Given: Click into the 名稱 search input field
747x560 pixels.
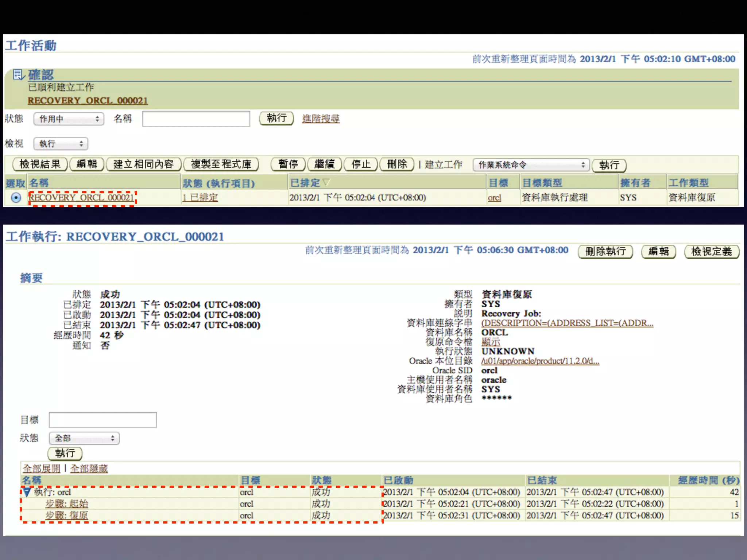Looking at the screenshot, I should [x=196, y=119].
